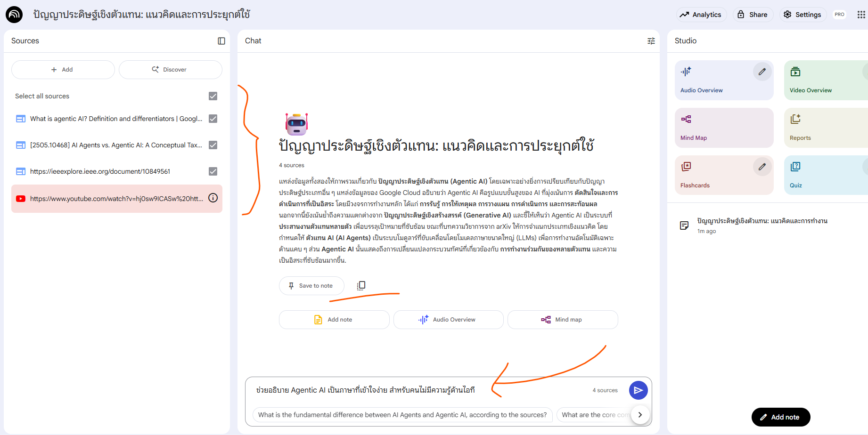Screen dimensions: 868x435
Task: Open the Share options
Action: 753,15
